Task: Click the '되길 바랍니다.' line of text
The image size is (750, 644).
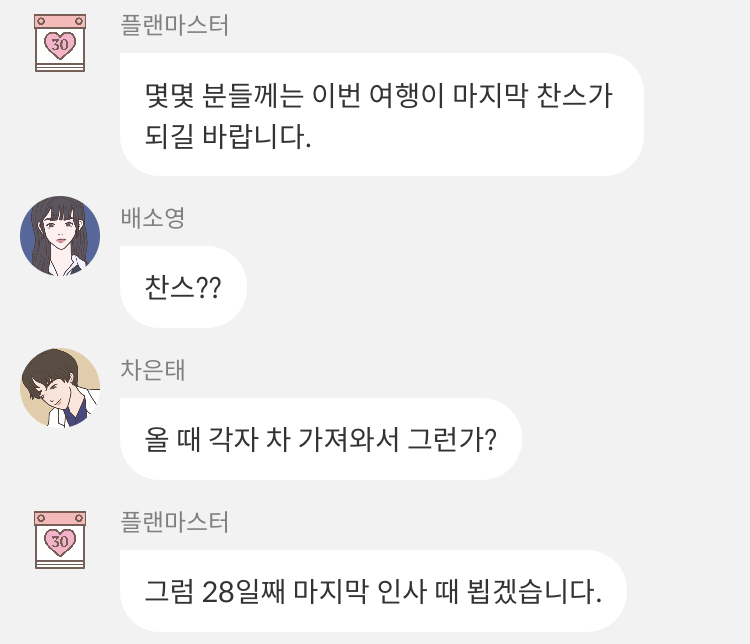Action: [x=228, y=136]
